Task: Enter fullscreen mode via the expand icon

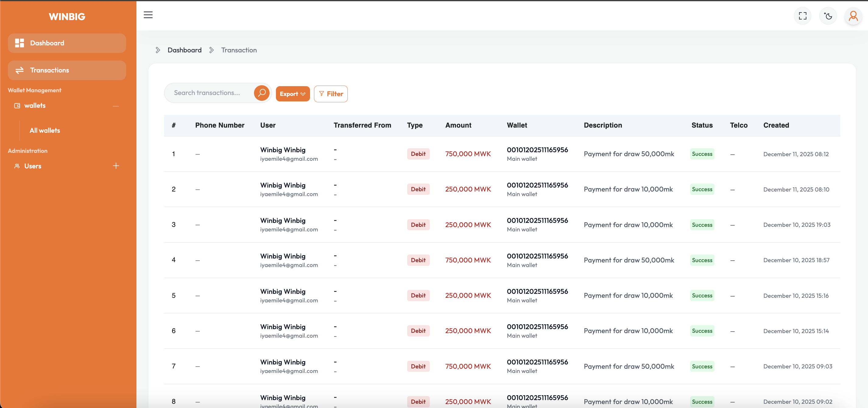Action: [803, 16]
